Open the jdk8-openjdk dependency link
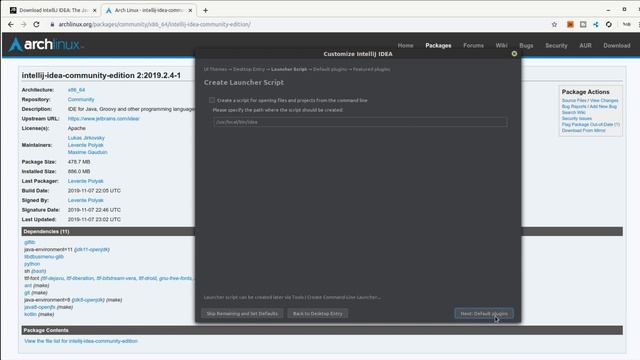This screenshot has width=640, height=360. (x=89, y=300)
